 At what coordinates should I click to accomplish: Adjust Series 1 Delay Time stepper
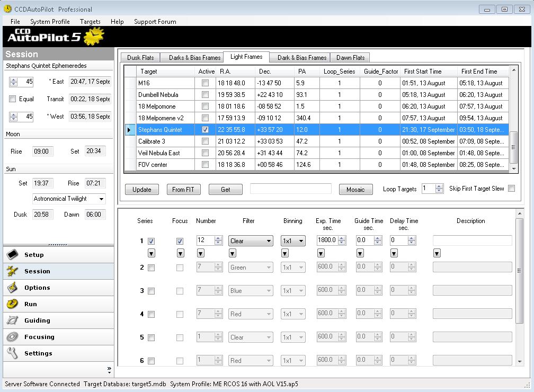coord(412,240)
